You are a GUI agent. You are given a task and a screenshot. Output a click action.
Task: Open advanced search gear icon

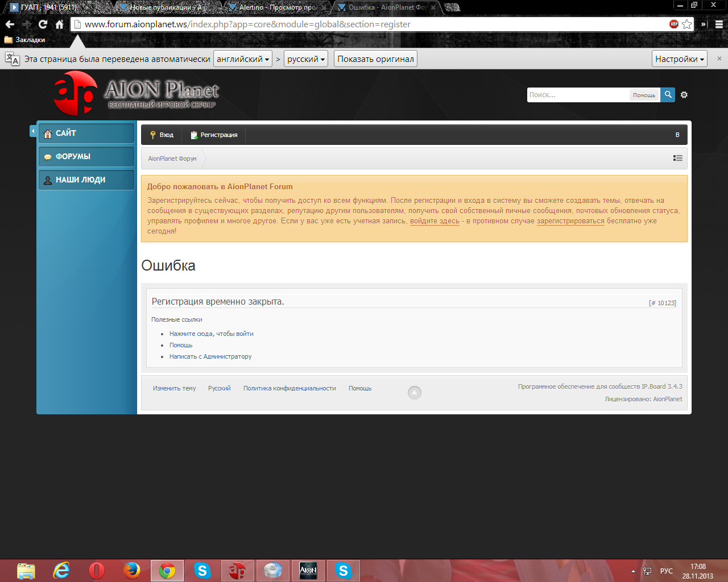coord(684,95)
